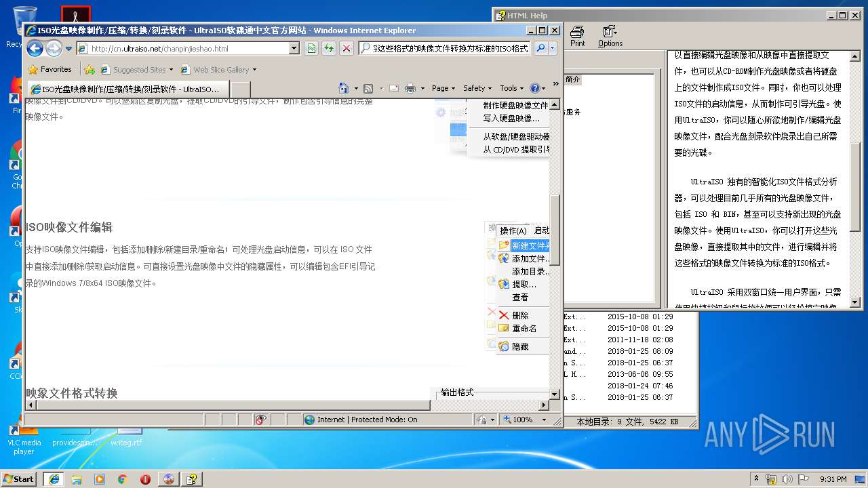Viewport: 868px width, 488px height.
Task: Select the UltraISO page tab
Action: coord(127,89)
